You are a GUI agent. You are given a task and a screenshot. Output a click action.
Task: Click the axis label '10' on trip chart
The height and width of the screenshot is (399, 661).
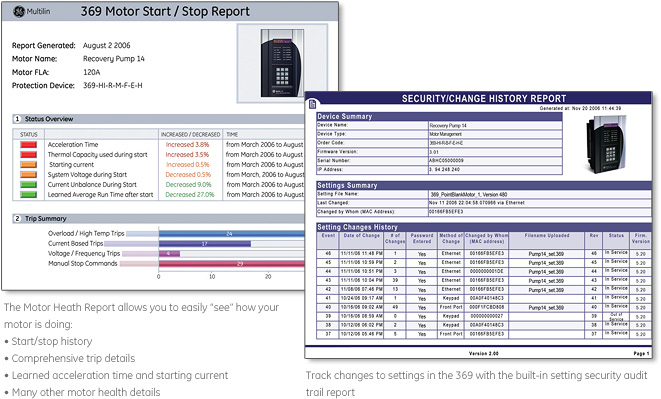click(212, 277)
